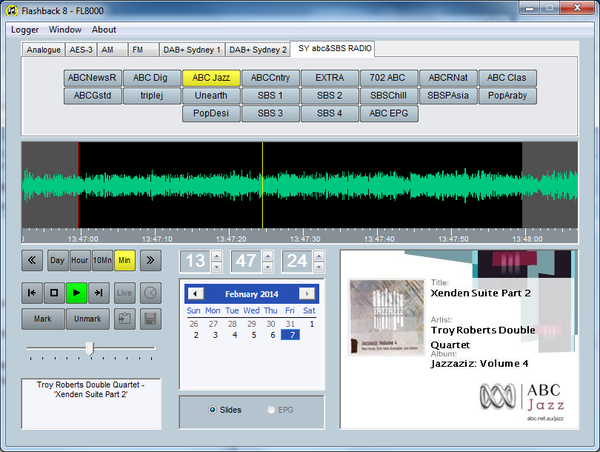The width and height of the screenshot is (600, 452).
Task: Increase the minute value 47
Action: (x=267, y=256)
